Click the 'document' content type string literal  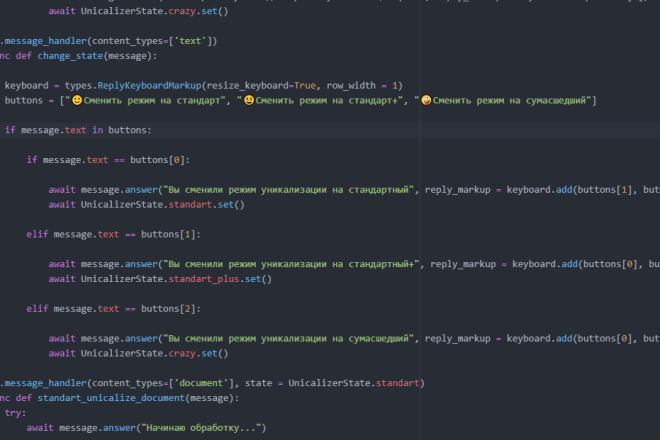pyautogui.click(x=201, y=383)
